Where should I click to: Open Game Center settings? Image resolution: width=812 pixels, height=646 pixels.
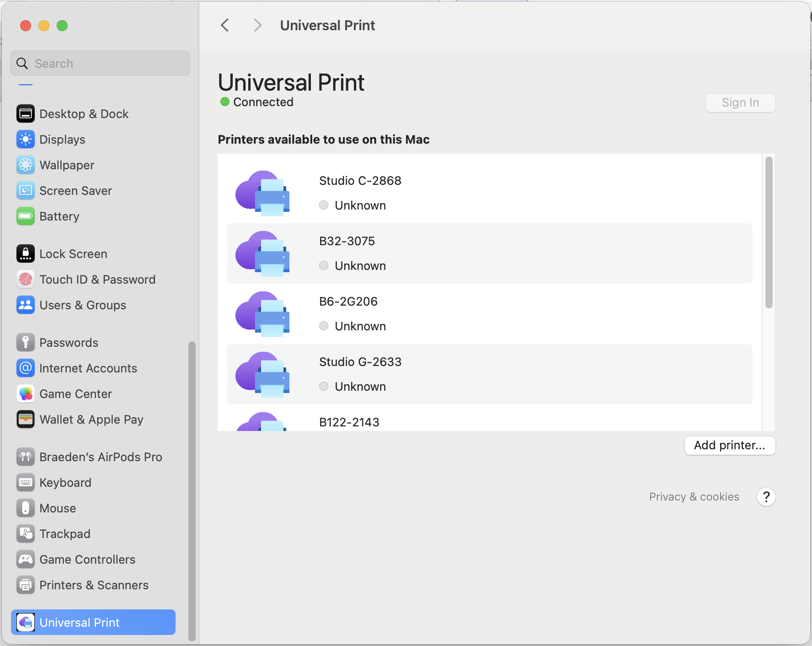(75, 393)
